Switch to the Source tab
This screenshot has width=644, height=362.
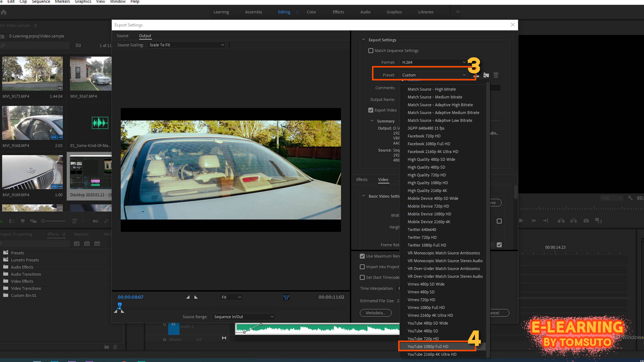tap(122, 36)
